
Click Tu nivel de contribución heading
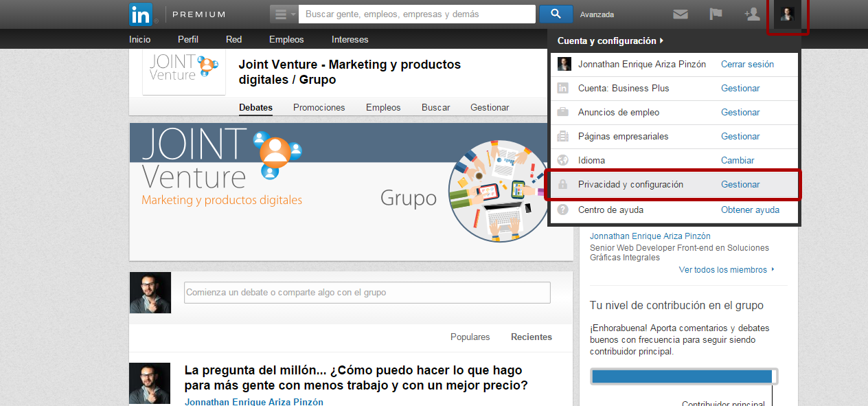676,306
